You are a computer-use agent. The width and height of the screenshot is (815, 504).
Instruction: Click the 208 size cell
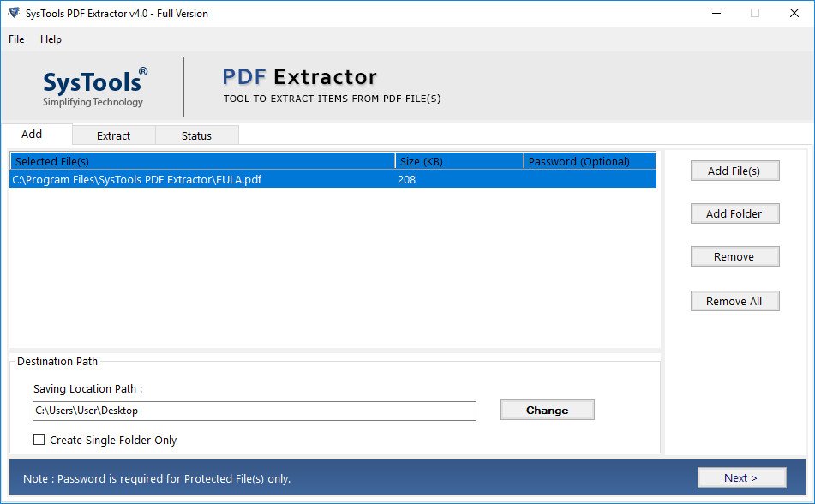(x=406, y=179)
